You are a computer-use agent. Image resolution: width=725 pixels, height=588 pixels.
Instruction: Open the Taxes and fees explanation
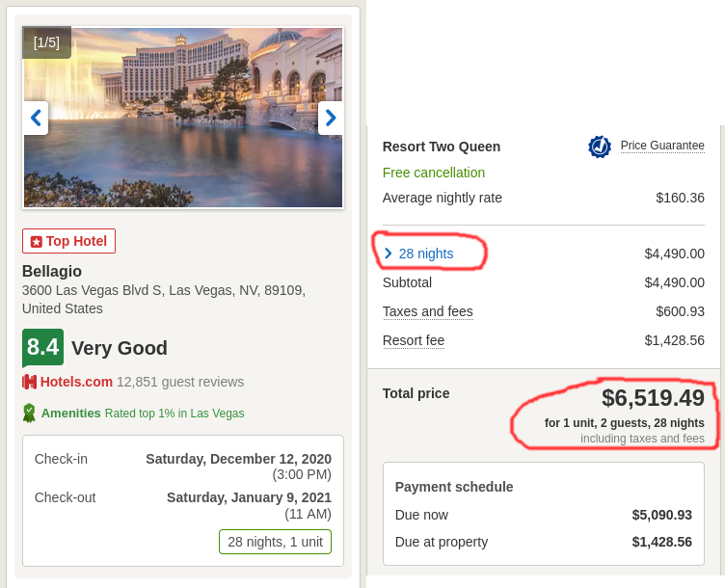428,311
